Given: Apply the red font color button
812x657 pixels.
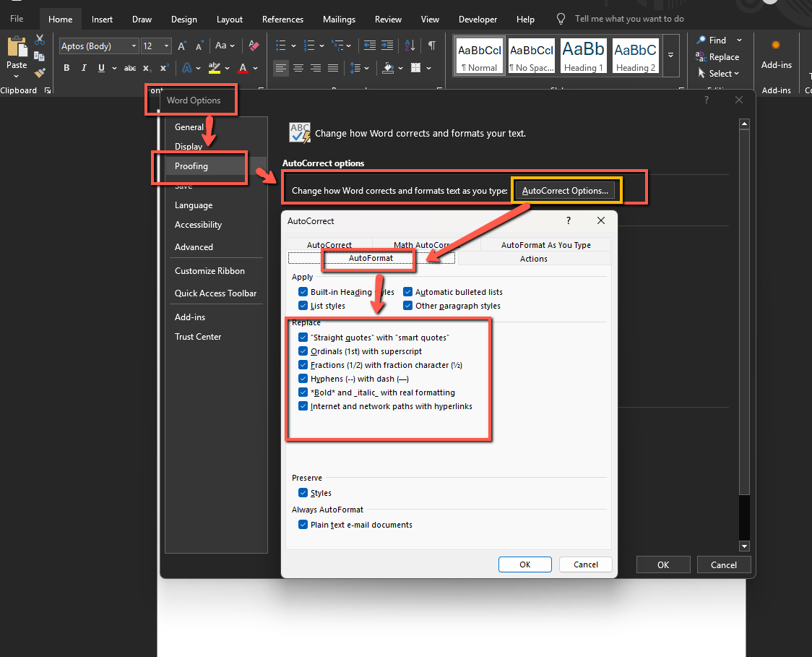Looking at the screenshot, I should [x=243, y=68].
